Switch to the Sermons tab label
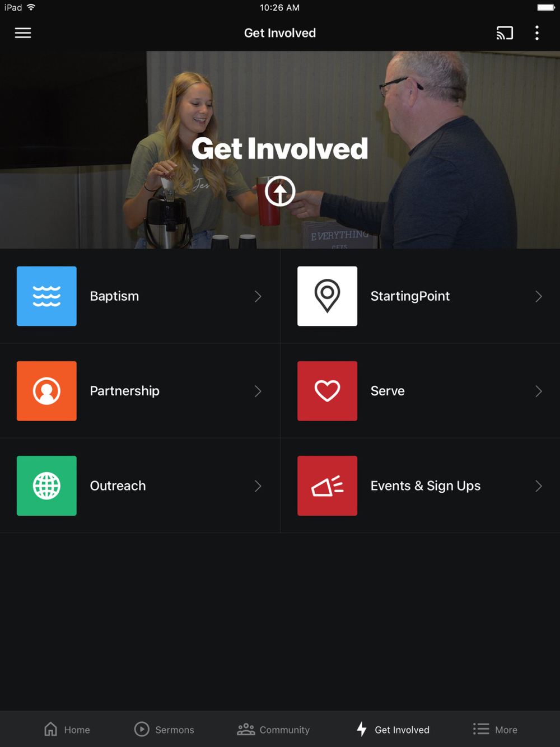 [175, 730]
